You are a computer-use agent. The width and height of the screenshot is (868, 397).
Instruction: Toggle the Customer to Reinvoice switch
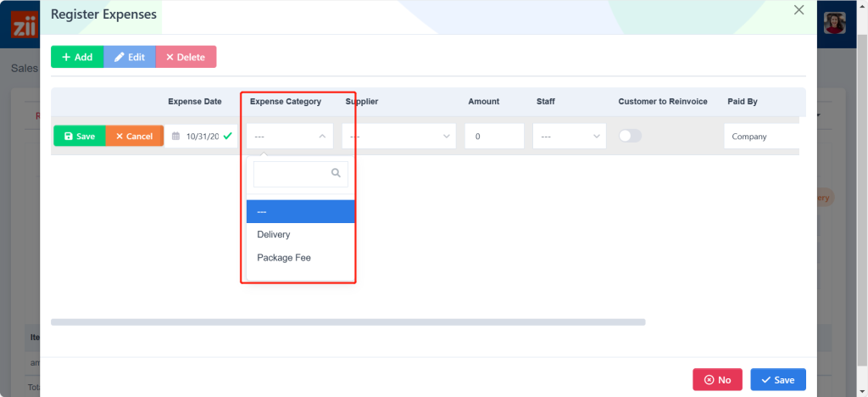[630, 136]
